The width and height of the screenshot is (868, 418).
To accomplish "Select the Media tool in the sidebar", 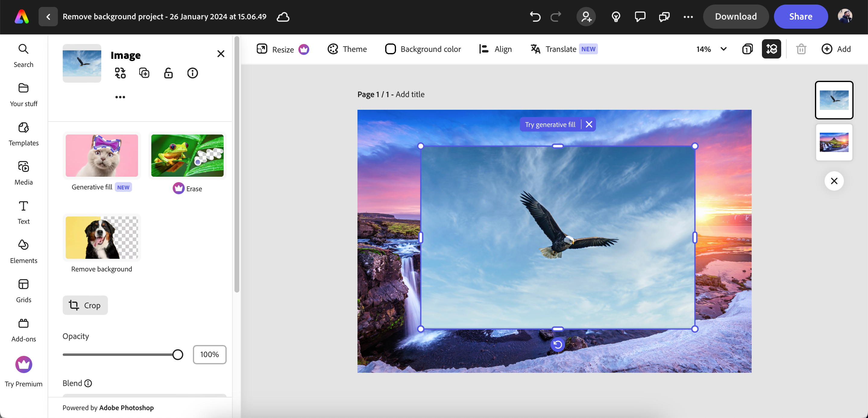I will (23, 172).
